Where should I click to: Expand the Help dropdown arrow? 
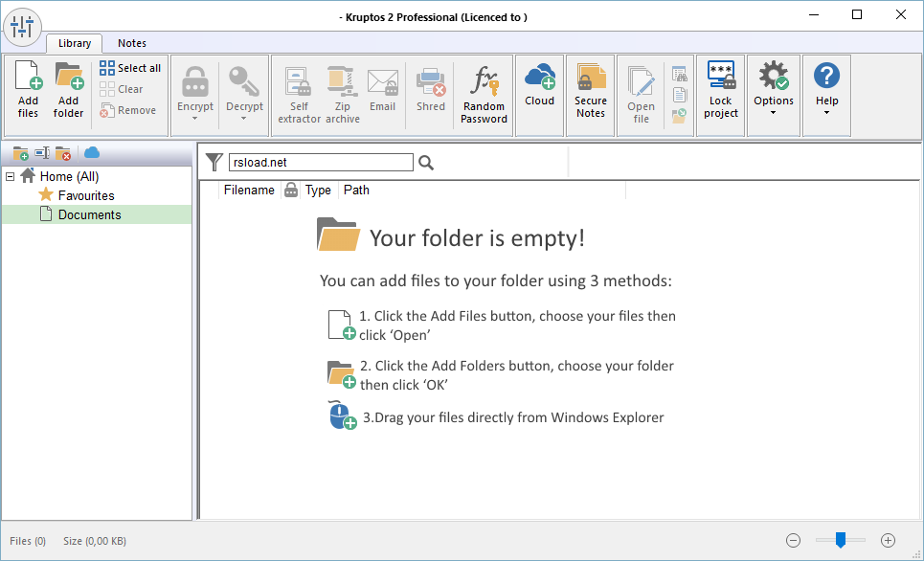[x=826, y=113]
